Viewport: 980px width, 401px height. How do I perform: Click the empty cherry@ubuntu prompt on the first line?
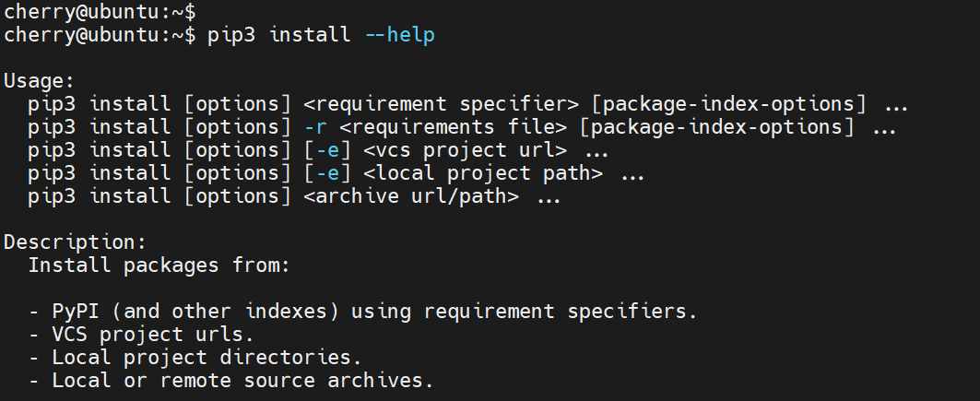click(x=100, y=12)
